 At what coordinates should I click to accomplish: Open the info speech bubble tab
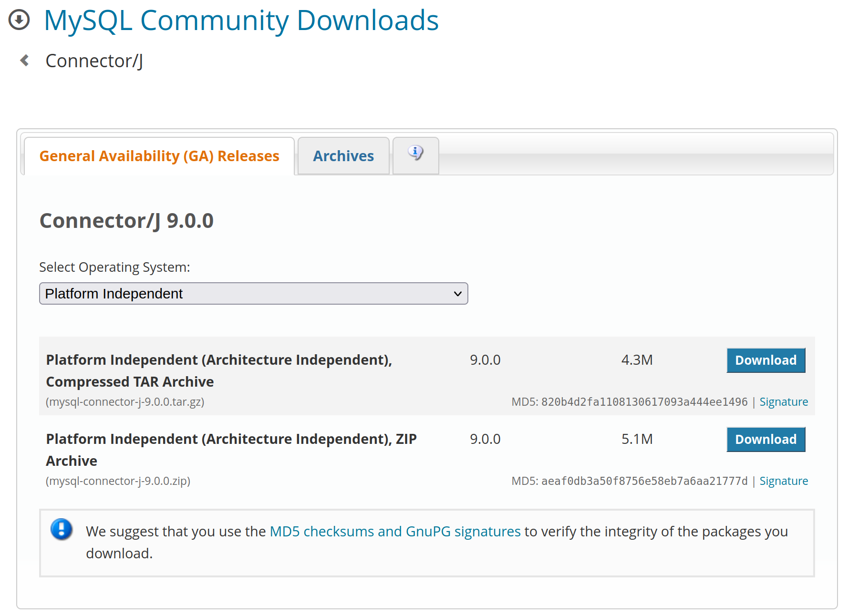click(415, 154)
